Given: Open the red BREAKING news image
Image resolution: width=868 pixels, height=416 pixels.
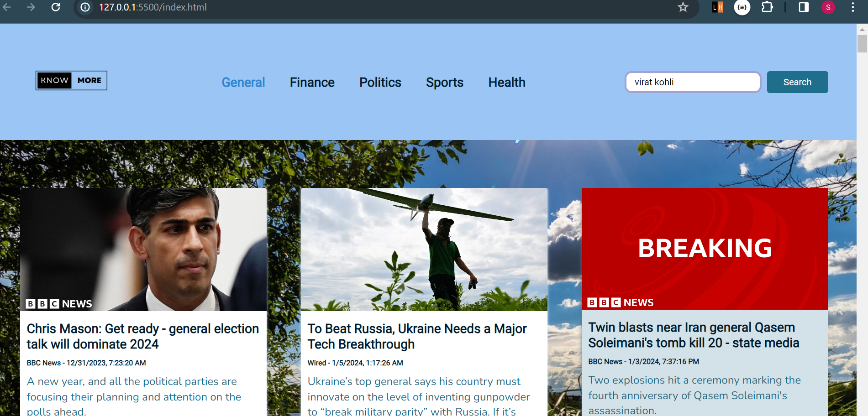Looking at the screenshot, I should click(705, 249).
